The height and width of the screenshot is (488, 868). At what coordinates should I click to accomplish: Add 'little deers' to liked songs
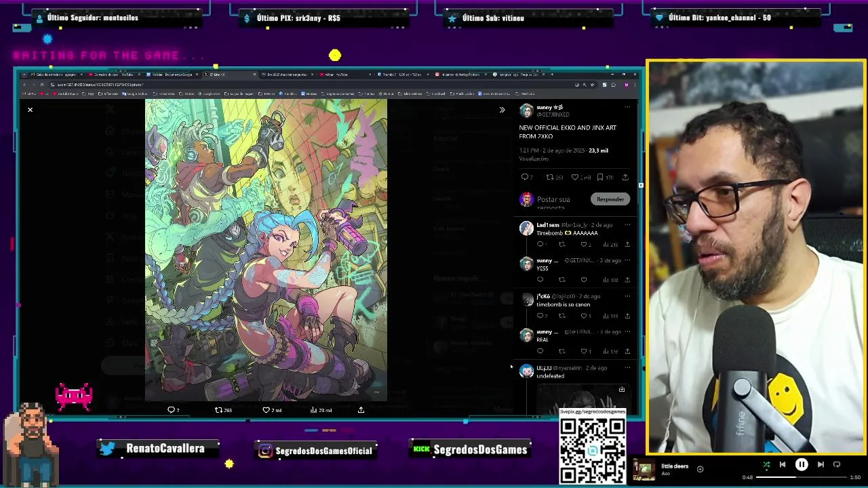click(x=700, y=468)
